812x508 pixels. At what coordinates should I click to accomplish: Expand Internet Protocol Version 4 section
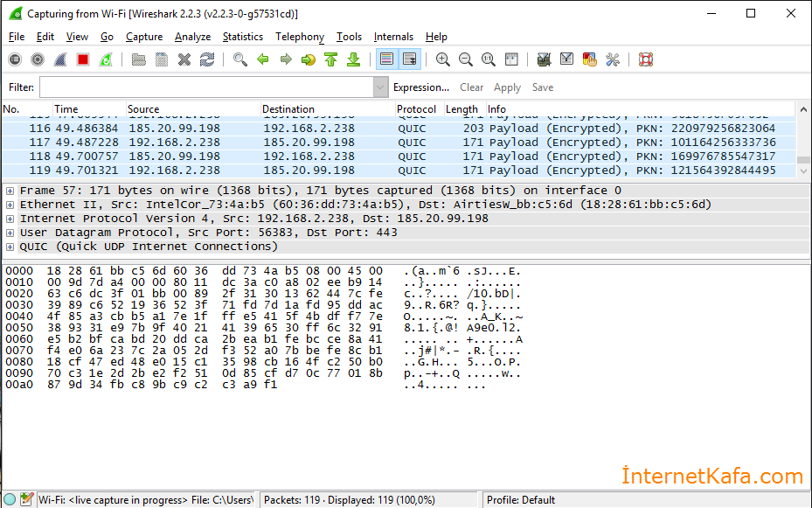pyautogui.click(x=10, y=219)
